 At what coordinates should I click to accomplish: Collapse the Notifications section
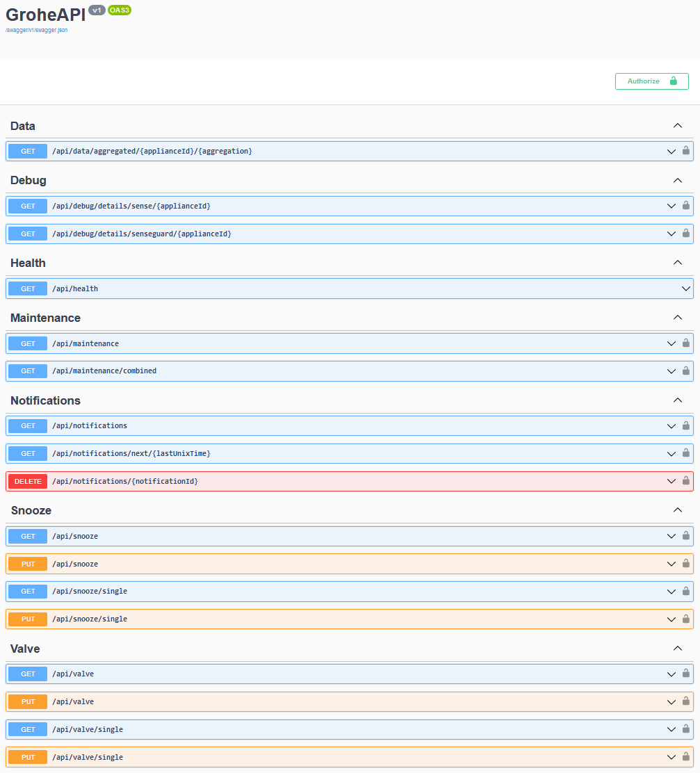678,400
